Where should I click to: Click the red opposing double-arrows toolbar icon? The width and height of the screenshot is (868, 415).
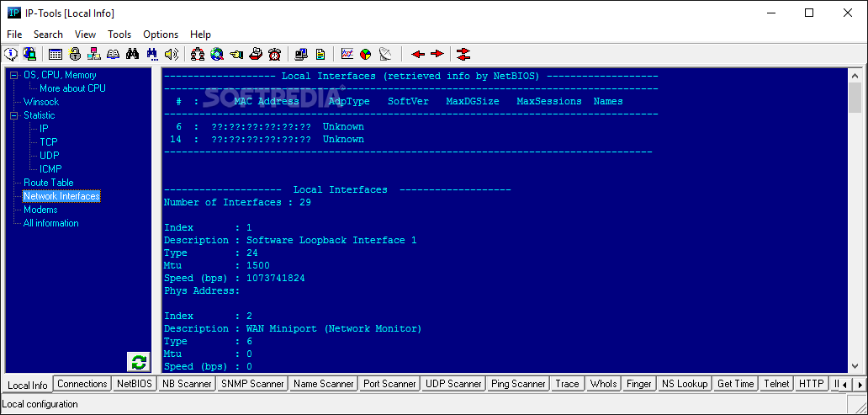[x=464, y=54]
